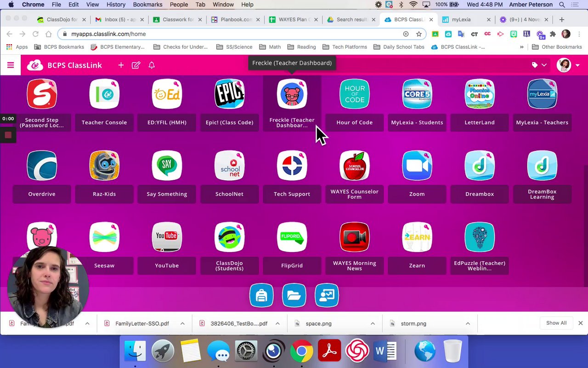The width and height of the screenshot is (588, 368).
Task: Reload the page
Action: point(35,34)
